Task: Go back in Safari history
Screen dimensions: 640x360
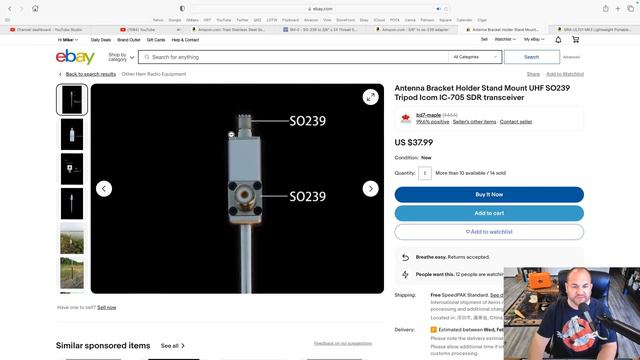Action: click(x=10, y=9)
